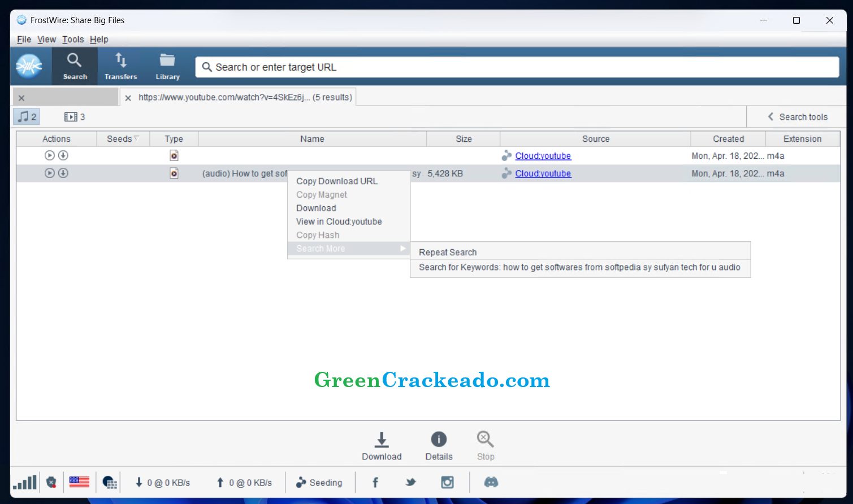This screenshot has height=504, width=853.
Task: Click the connection strength bars icon
Action: [24, 482]
